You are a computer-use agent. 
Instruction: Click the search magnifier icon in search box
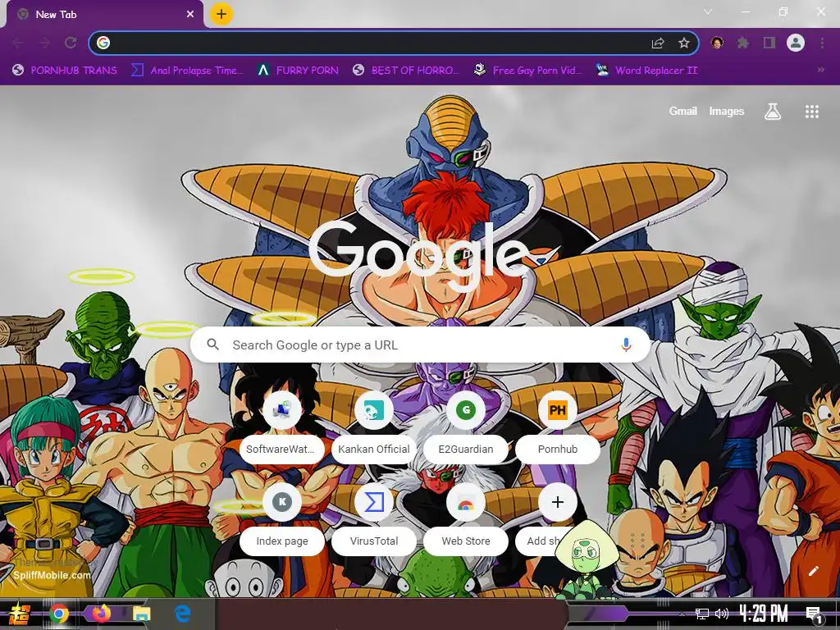(x=212, y=345)
